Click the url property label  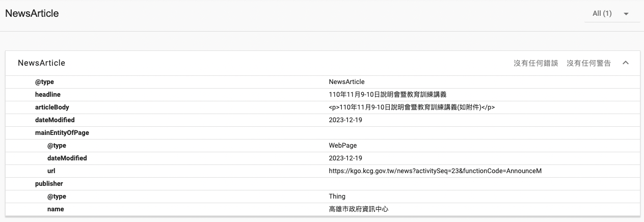coord(51,171)
